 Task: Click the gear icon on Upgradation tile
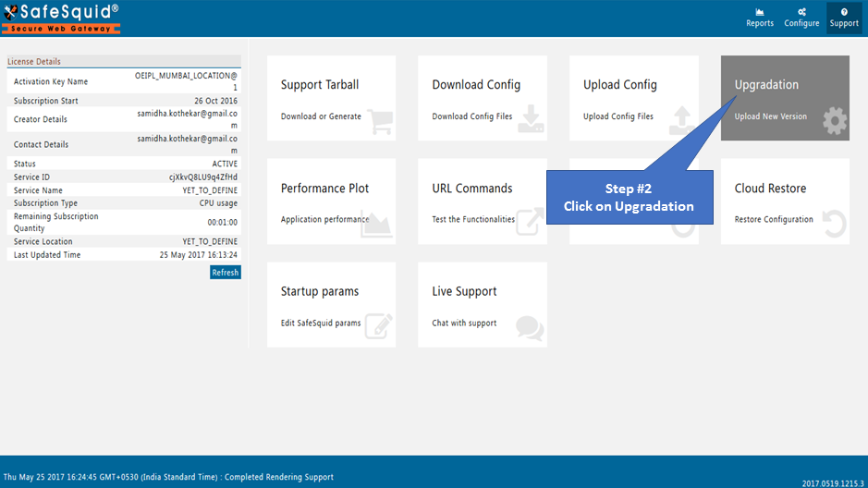835,121
